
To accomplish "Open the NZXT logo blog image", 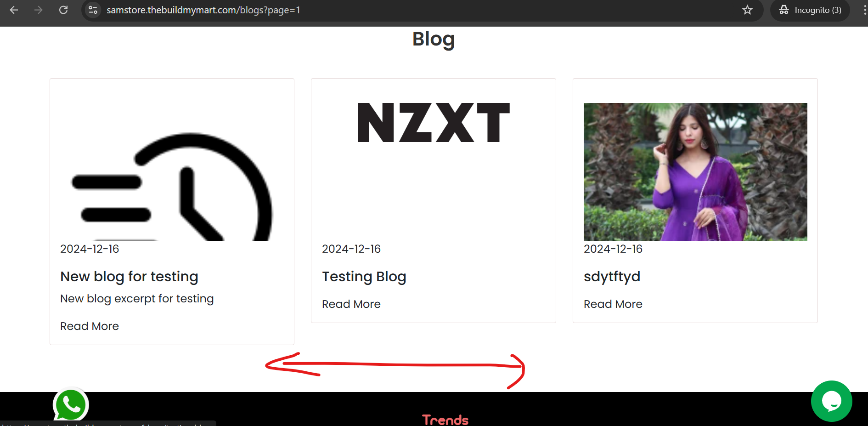I will tap(434, 122).
